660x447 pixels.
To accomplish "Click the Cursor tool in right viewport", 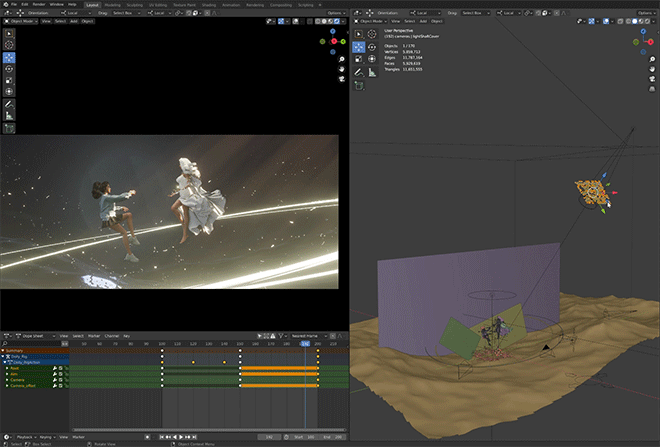I will (x=372, y=34).
